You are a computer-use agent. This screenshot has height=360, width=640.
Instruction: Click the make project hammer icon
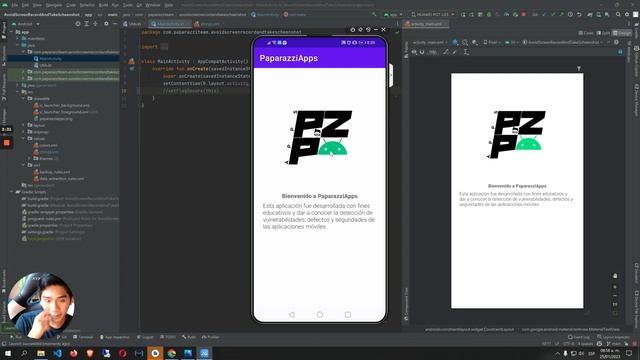click(x=374, y=14)
